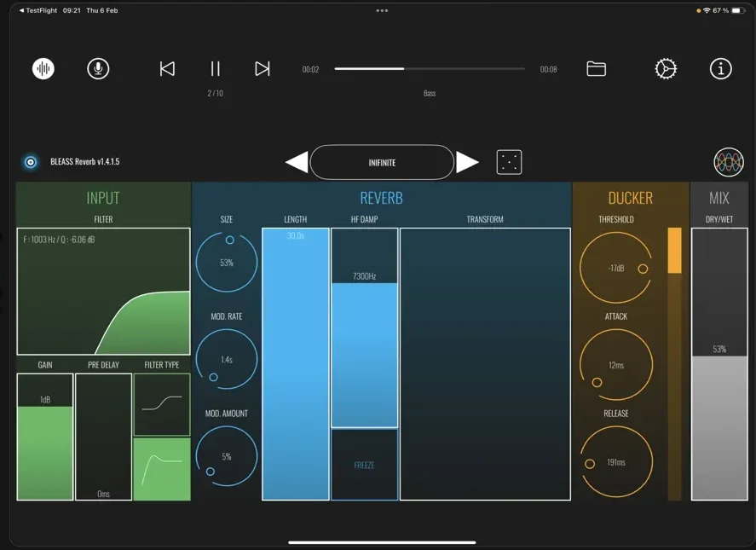Skip to the previous track
This screenshot has width=756, height=550.
pyautogui.click(x=167, y=68)
